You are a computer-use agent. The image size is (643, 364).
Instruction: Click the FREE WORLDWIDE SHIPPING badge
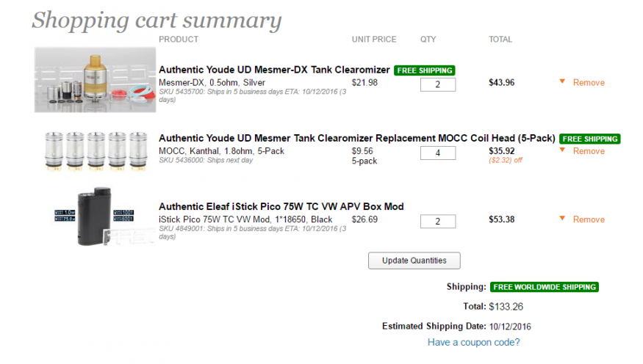point(545,287)
